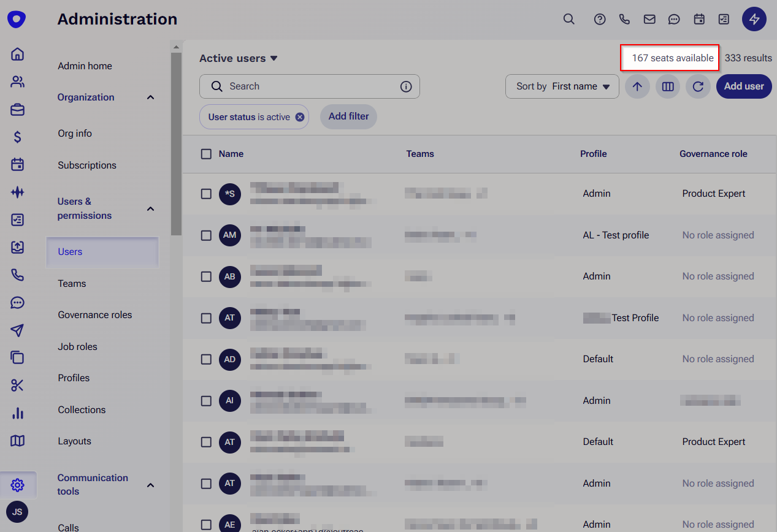Viewport: 777px width, 532px height.
Task: Click the search info icon
Action: (406, 86)
